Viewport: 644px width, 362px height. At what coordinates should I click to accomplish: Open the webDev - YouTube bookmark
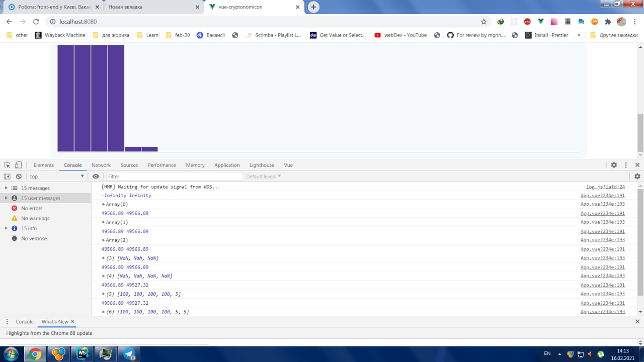point(400,35)
